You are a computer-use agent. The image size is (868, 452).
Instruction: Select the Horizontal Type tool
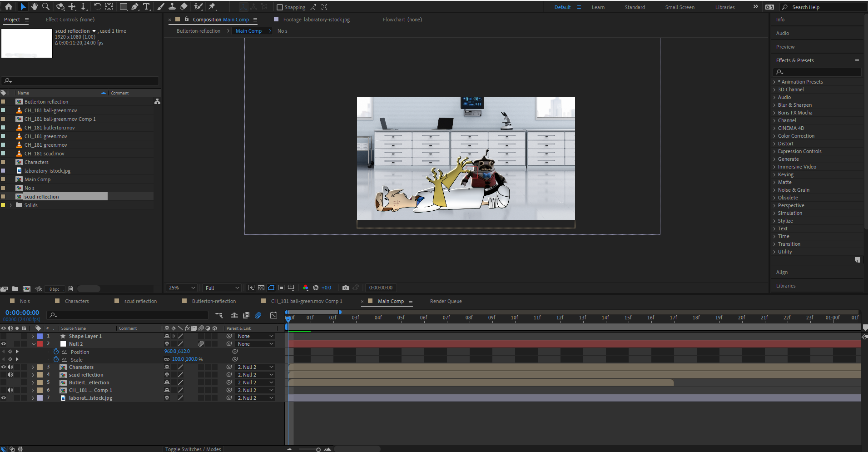click(146, 7)
